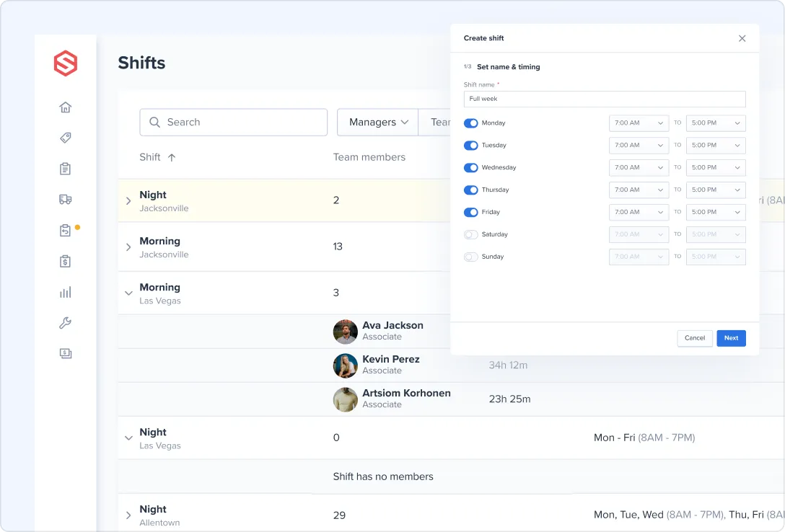This screenshot has width=785, height=532.
Task: Open the returns clipboard icon with orange dot
Action: 65,229
